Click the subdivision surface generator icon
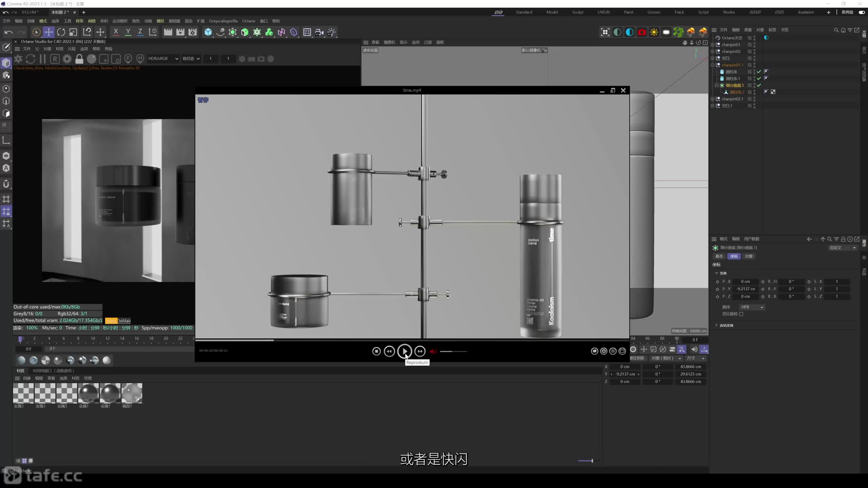 233,32
